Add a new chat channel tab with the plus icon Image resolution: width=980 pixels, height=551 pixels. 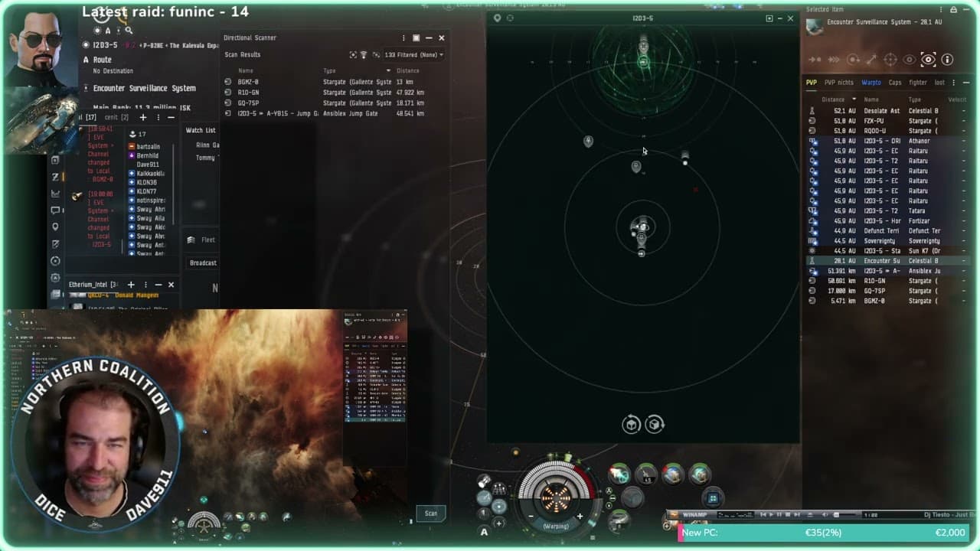tap(142, 117)
